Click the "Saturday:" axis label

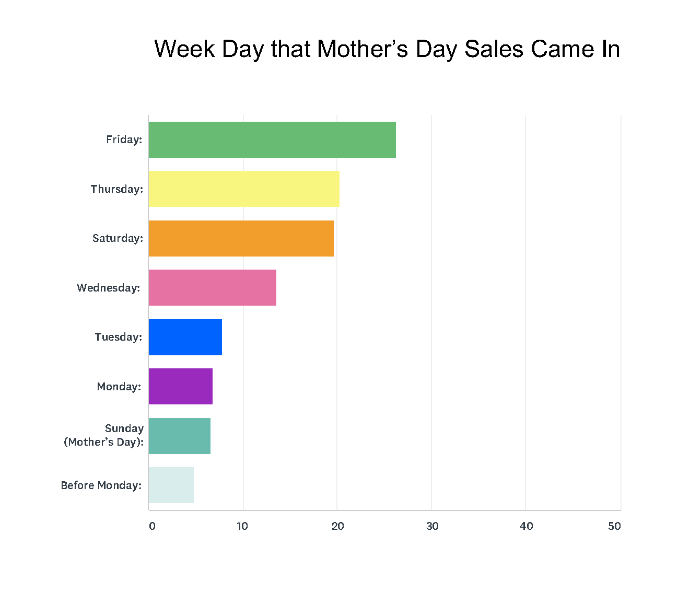point(118,238)
